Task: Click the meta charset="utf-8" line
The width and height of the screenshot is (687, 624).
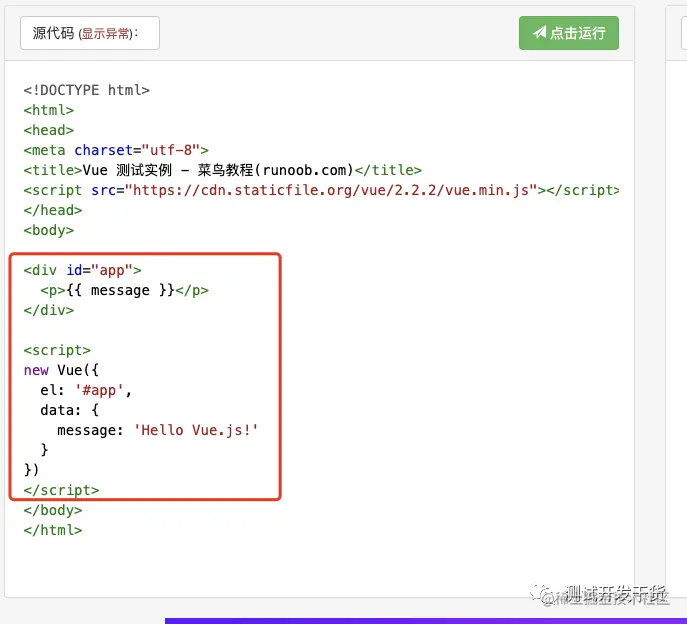Action: pos(116,150)
